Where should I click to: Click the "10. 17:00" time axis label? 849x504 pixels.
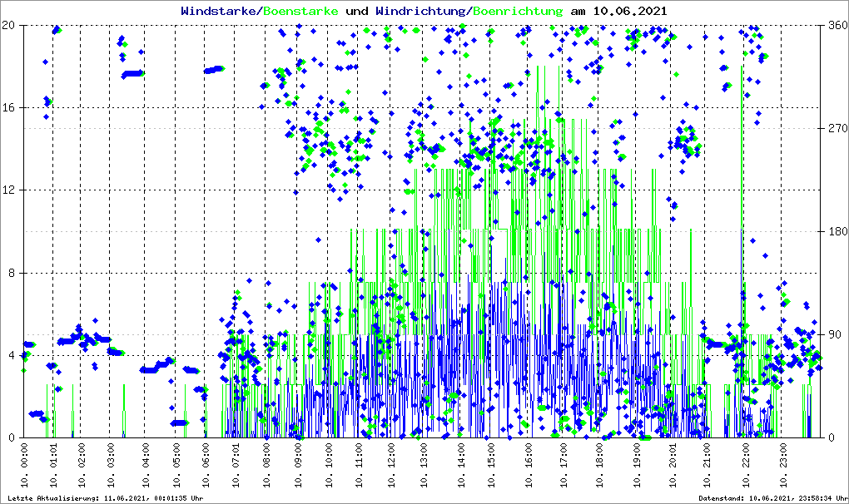coord(564,466)
